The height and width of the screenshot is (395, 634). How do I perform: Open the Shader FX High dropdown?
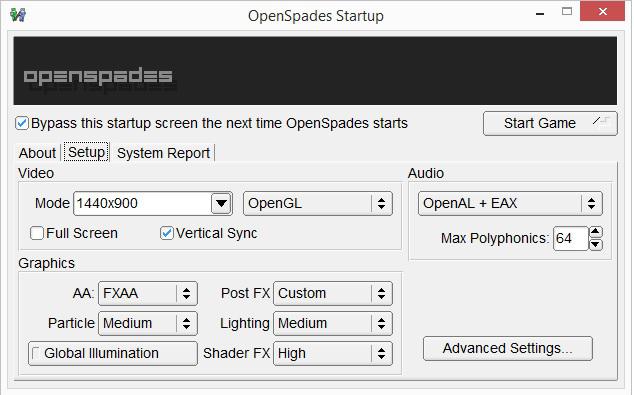333,353
